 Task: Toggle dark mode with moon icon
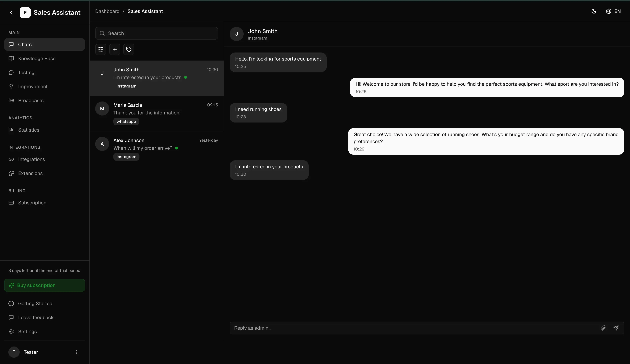(594, 11)
